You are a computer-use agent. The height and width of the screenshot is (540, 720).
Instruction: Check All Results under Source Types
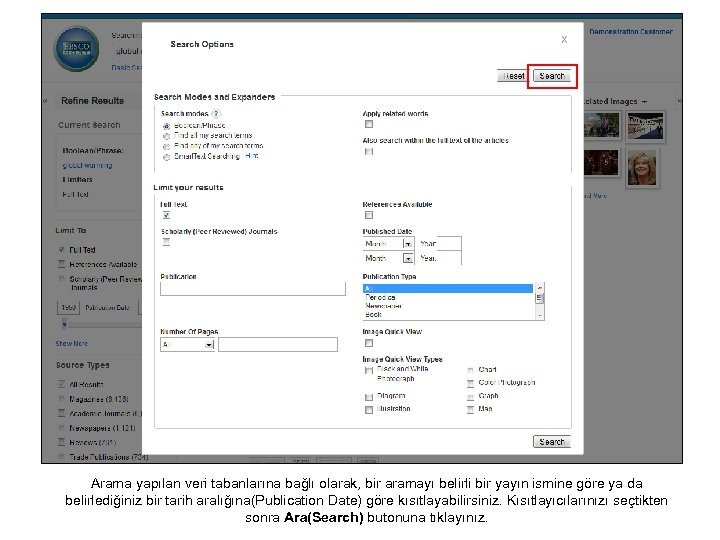tap(62, 384)
